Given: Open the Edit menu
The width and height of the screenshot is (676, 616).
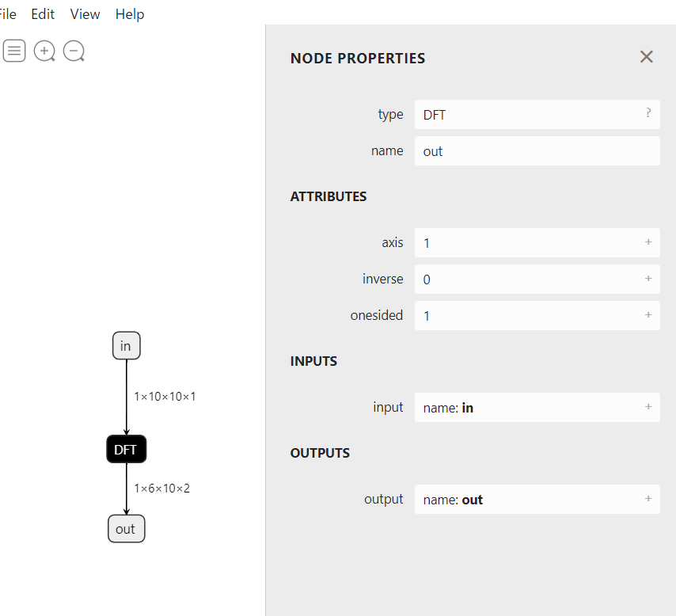Looking at the screenshot, I should tap(43, 13).
